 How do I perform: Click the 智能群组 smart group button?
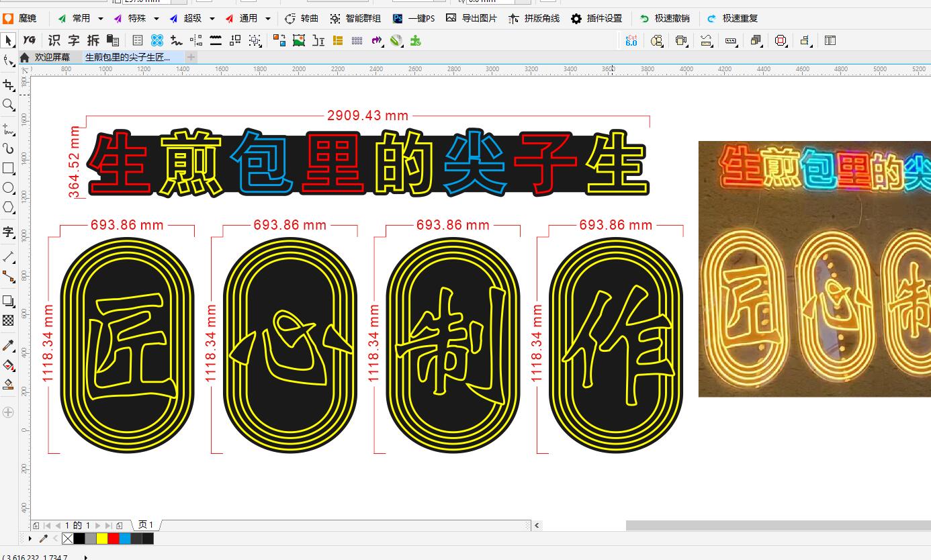[x=355, y=18]
